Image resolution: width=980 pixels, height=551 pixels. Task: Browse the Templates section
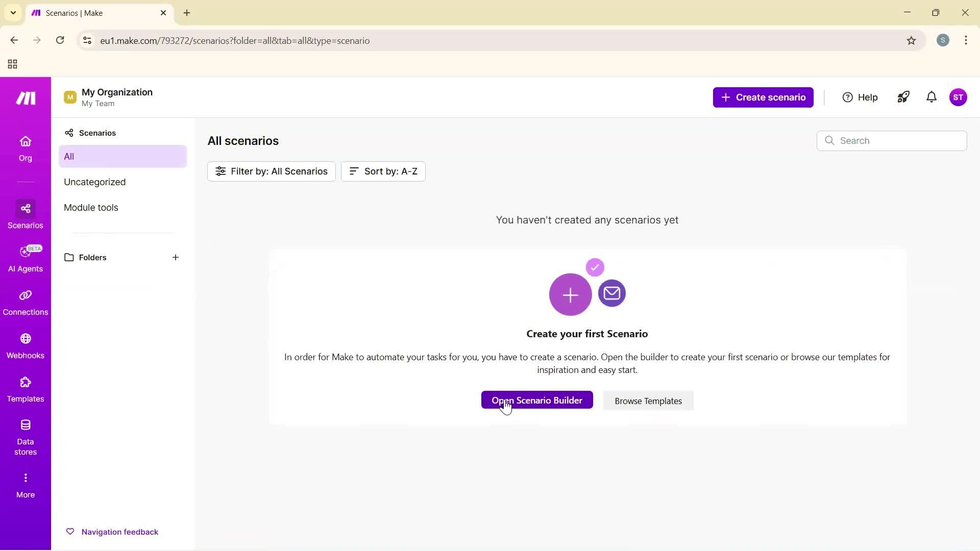click(x=25, y=389)
